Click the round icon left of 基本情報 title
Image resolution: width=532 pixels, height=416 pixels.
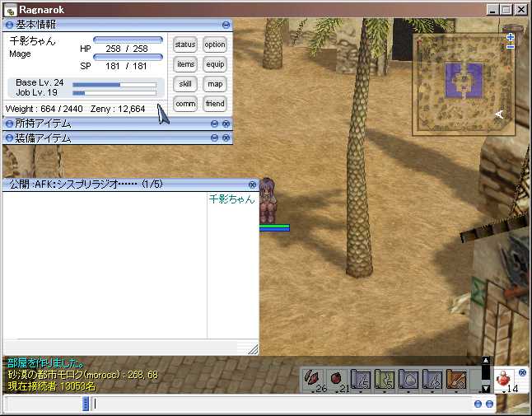pos(9,25)
